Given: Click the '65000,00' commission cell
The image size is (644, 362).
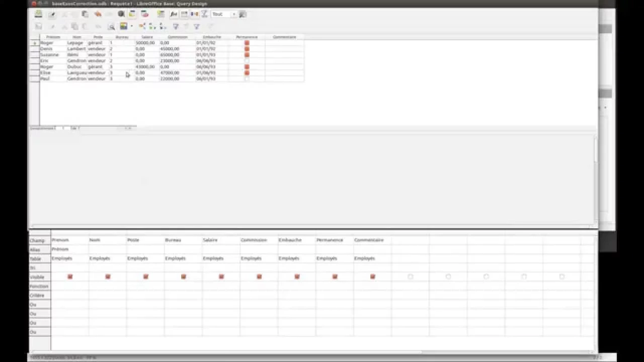Looking at the screenshot, I should click(178, 55).
